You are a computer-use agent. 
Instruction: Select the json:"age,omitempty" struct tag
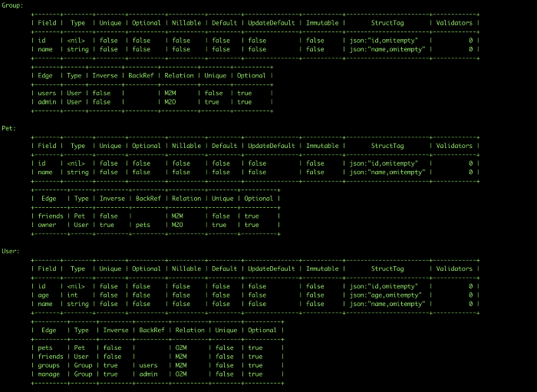382,295
